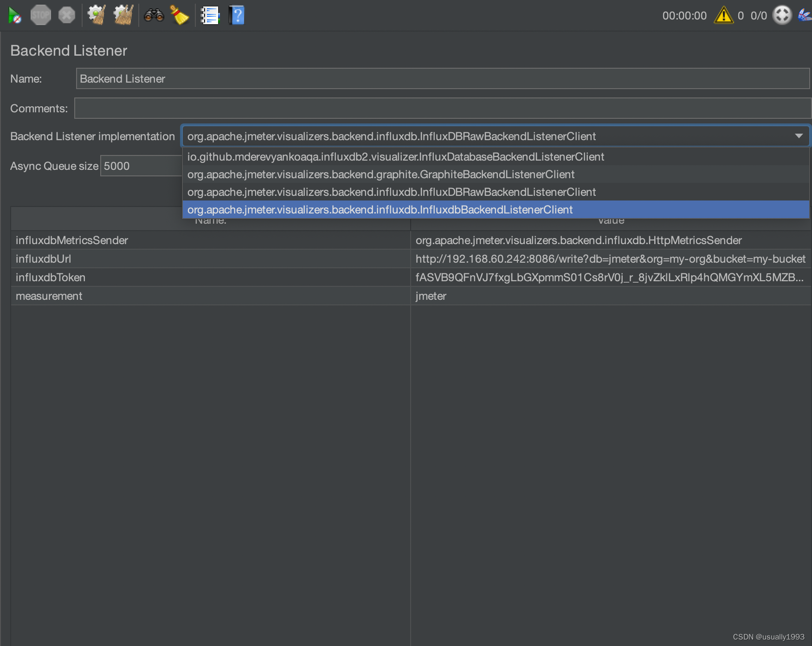Click the Comments input field
Viewport: 812px width, 646px height.
coord(443,108)
